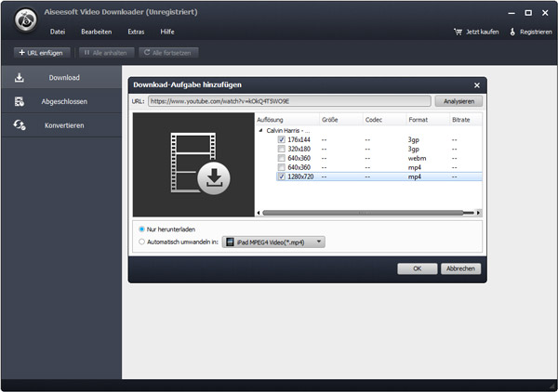Open the iPad MPEG4 Video format dropdown
Image resolution: width=558 pixels, height=392 pixels.
coord(273,242)
